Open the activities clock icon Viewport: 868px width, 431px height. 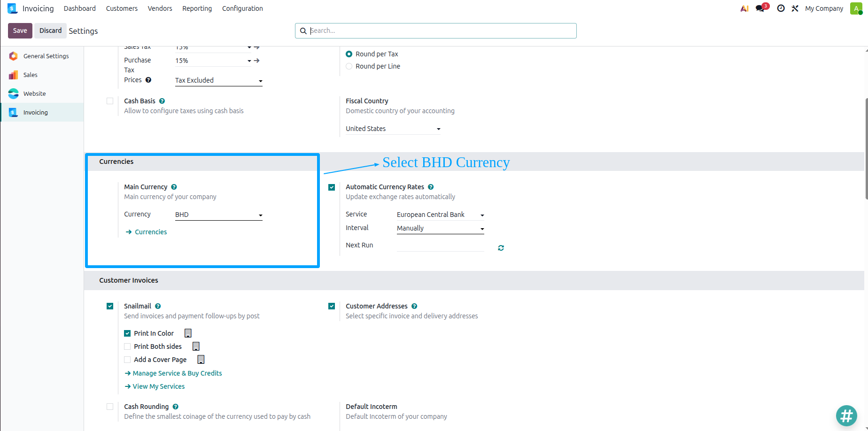pyautogui.click(x=781, y=8)
